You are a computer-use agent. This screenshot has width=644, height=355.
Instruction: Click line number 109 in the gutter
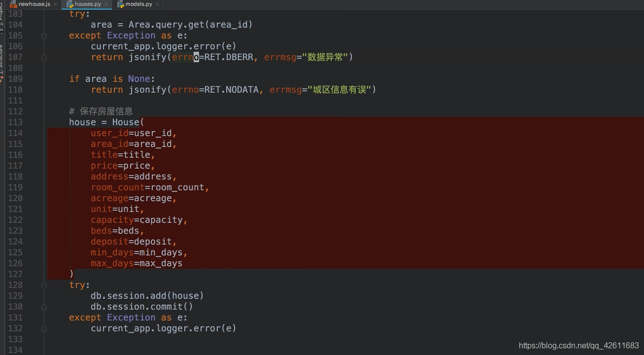[15, 79]
